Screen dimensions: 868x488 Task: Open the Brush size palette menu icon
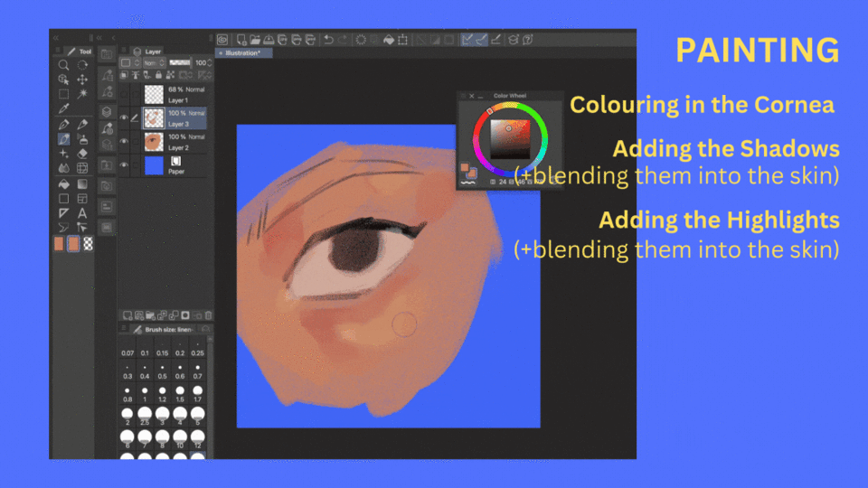click(124, 329)
